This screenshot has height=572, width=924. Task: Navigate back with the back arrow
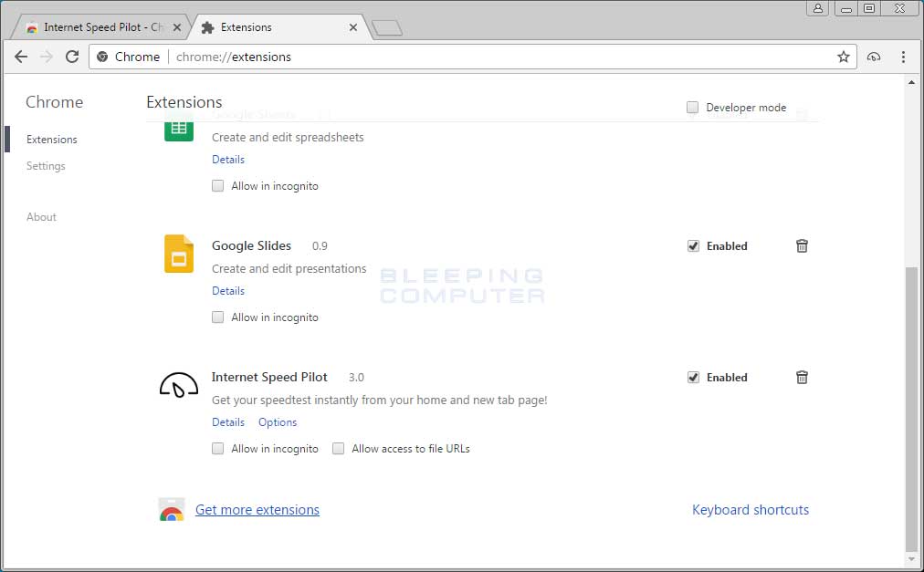click(21, 57)
